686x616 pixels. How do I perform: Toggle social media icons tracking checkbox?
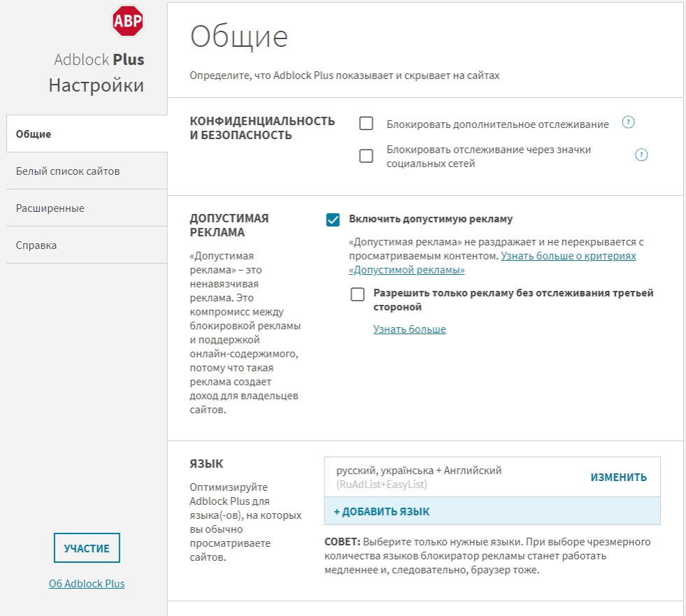pyautogui.click(x=366, y=156)
